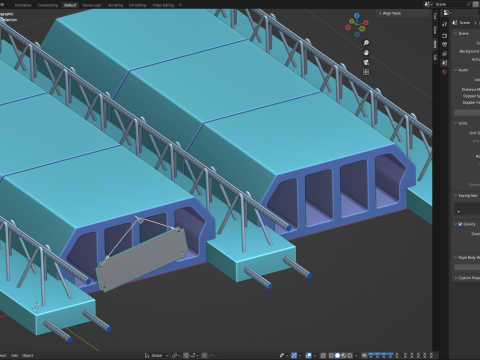
Task: Click the hand pan viewport navigation icon
Action: [366, 52]
